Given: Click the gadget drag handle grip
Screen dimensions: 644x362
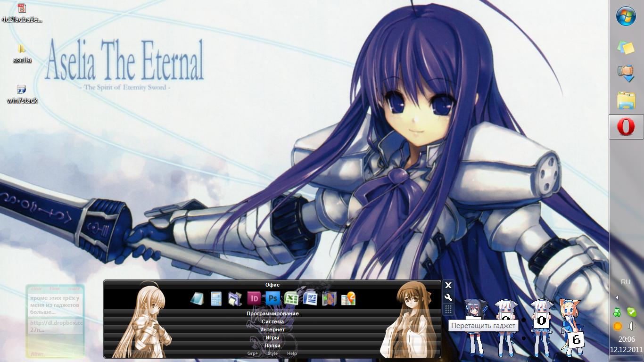Looking at the screenshot, I should pos(448,310).
